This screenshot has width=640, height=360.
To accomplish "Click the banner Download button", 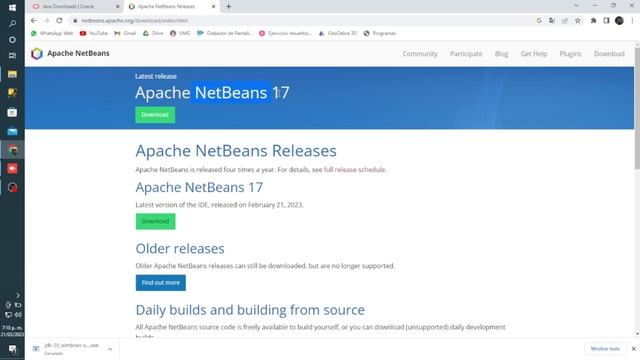I will coord(155,115).
